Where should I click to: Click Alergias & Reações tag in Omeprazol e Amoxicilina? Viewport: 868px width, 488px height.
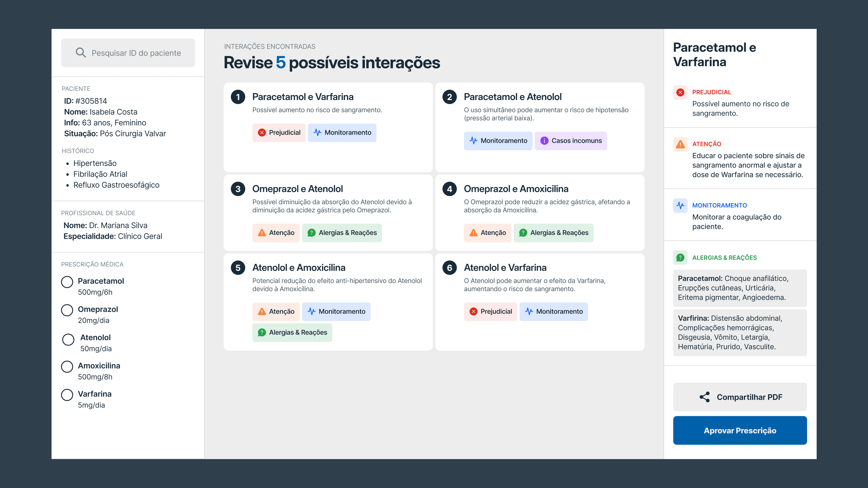coord(553,233)
